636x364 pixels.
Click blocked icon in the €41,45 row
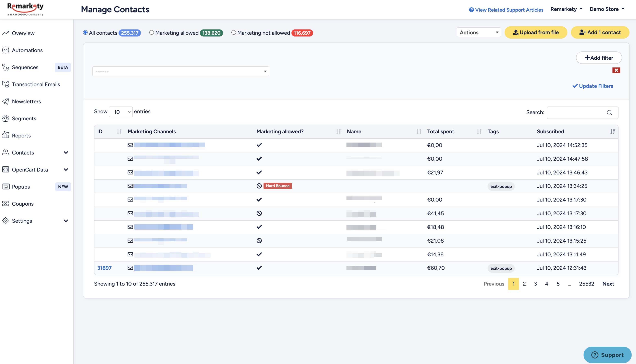tap(259, 213)
